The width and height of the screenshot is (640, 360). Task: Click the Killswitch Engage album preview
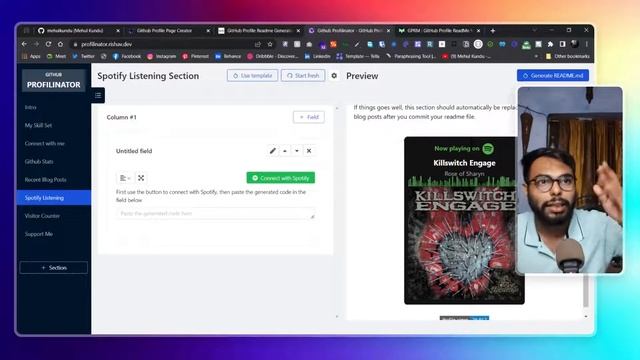(464, 220)
